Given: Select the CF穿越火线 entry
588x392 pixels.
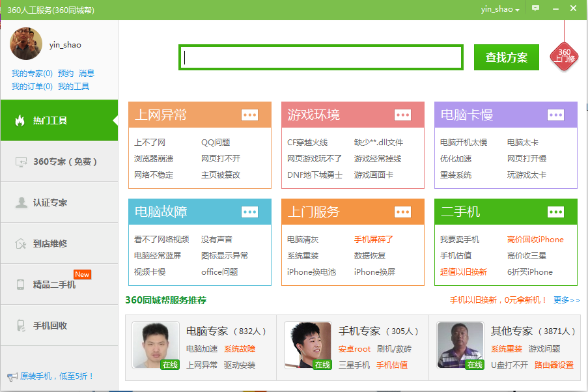Looking at the screenshot, I should [307, 143].
